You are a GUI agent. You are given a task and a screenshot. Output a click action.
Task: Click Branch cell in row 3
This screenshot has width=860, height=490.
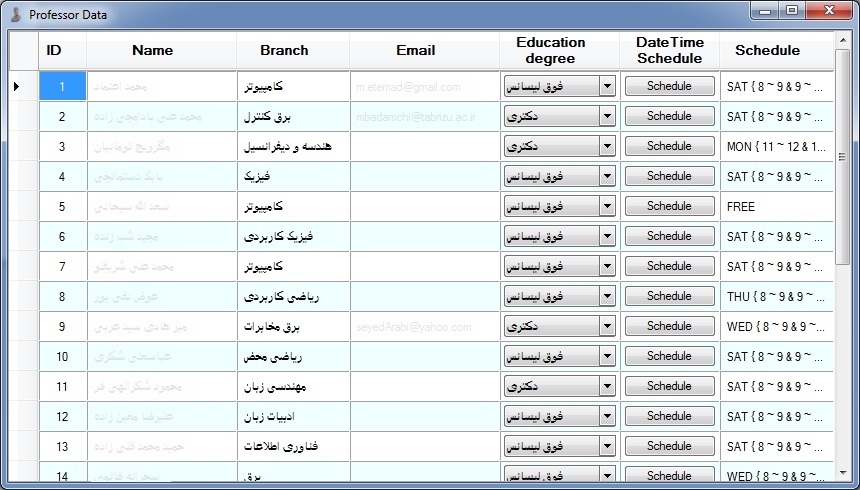tap(293, 147)
